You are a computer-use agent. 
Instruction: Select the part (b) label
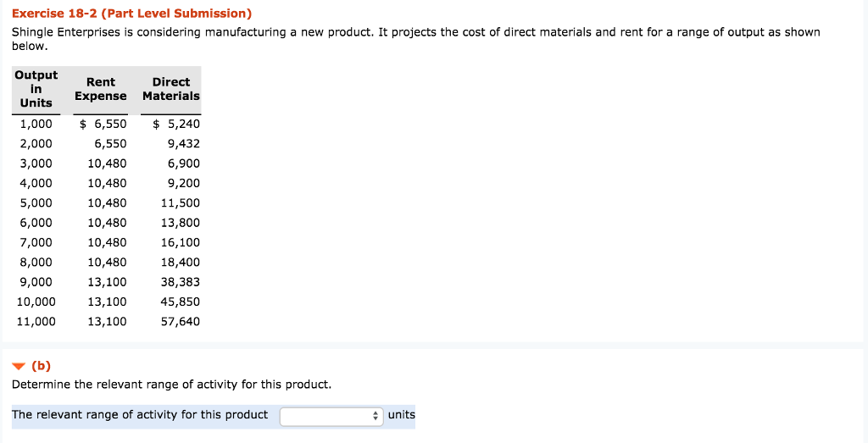[42, 366]
